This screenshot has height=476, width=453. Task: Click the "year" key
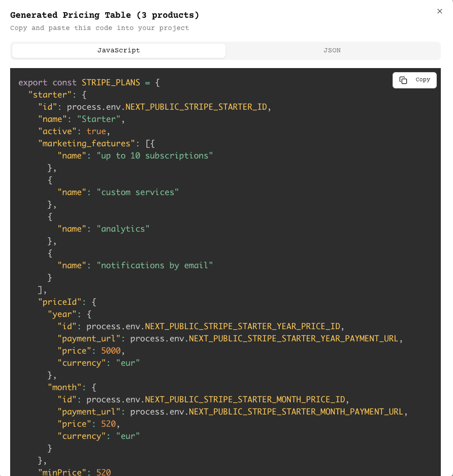(62, 314)
